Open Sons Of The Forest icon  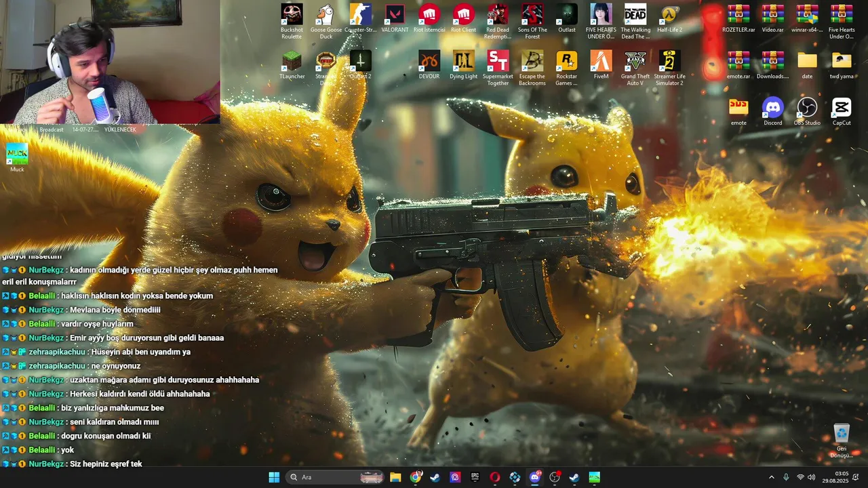click(x=532, y=21)
